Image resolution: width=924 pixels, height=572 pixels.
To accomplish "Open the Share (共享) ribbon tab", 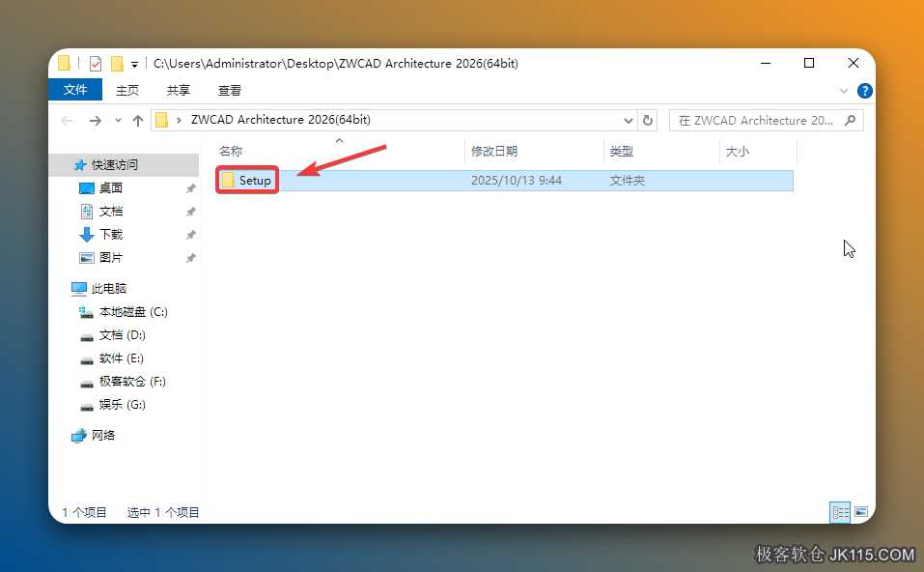I will point(178,90).
